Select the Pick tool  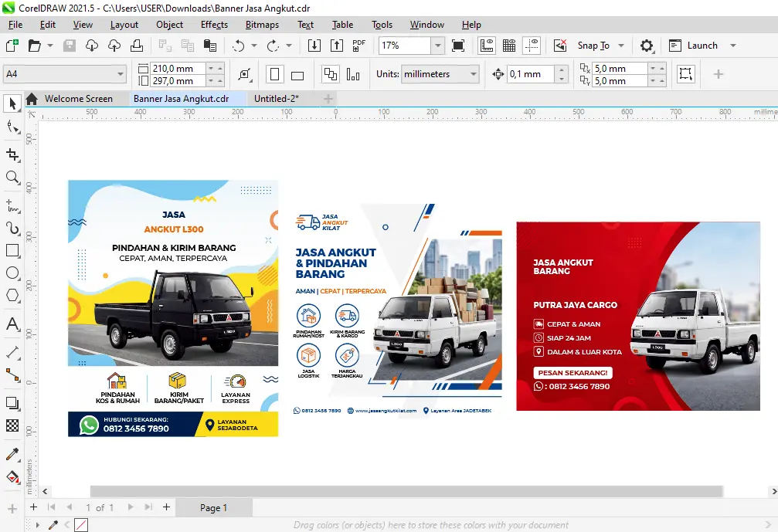12,103
